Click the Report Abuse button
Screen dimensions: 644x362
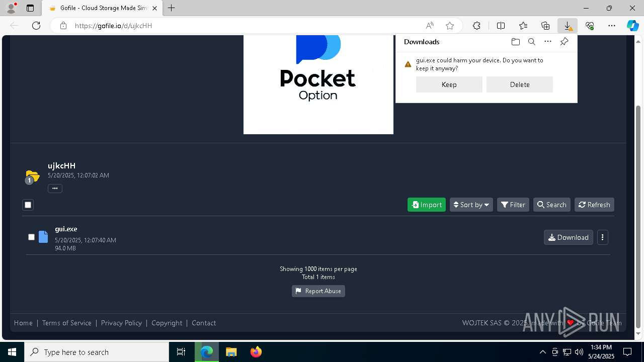coord(318,291)
